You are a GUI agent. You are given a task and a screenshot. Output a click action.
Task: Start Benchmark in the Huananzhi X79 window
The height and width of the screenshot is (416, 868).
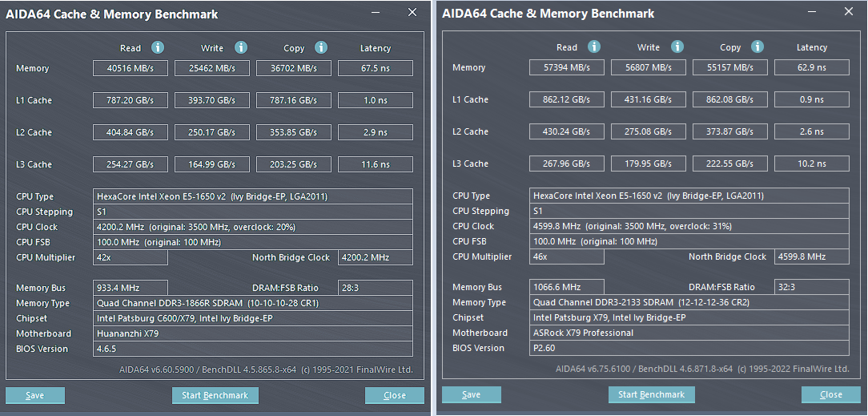click(x=215, y=395)
